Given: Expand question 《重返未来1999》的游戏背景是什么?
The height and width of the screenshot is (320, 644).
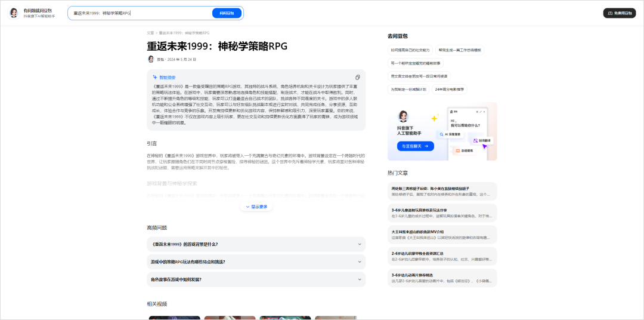Looking at the screenshot, I should pos(256,244).
